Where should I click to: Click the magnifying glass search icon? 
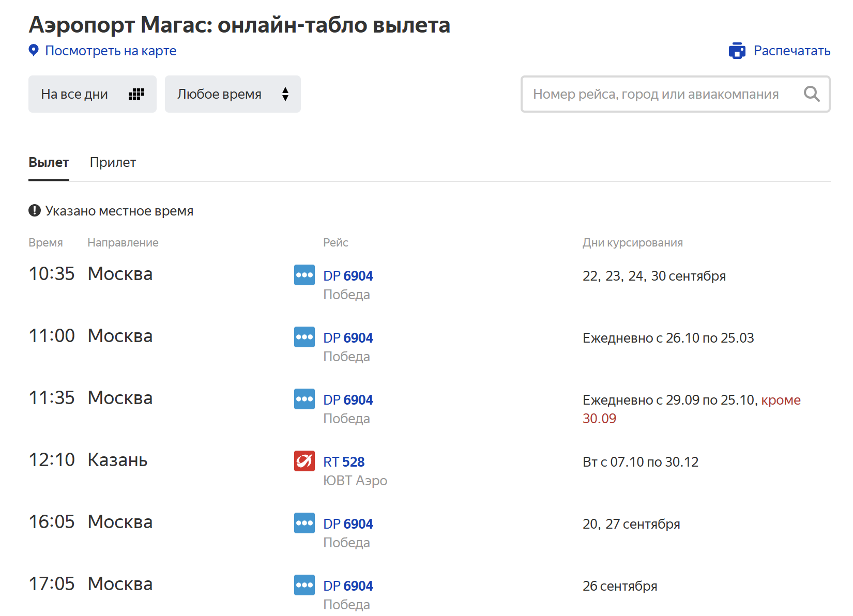811,94
